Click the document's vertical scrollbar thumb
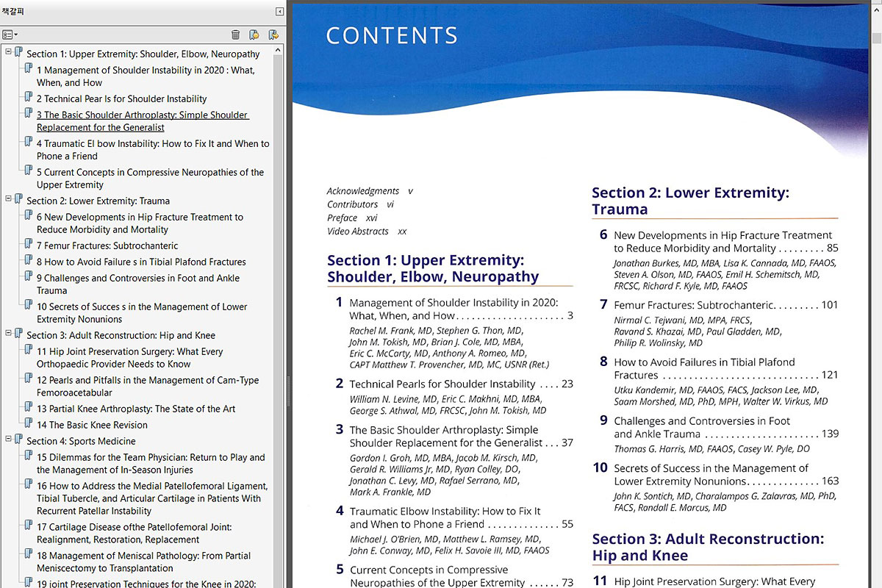 tap(876, 38)
